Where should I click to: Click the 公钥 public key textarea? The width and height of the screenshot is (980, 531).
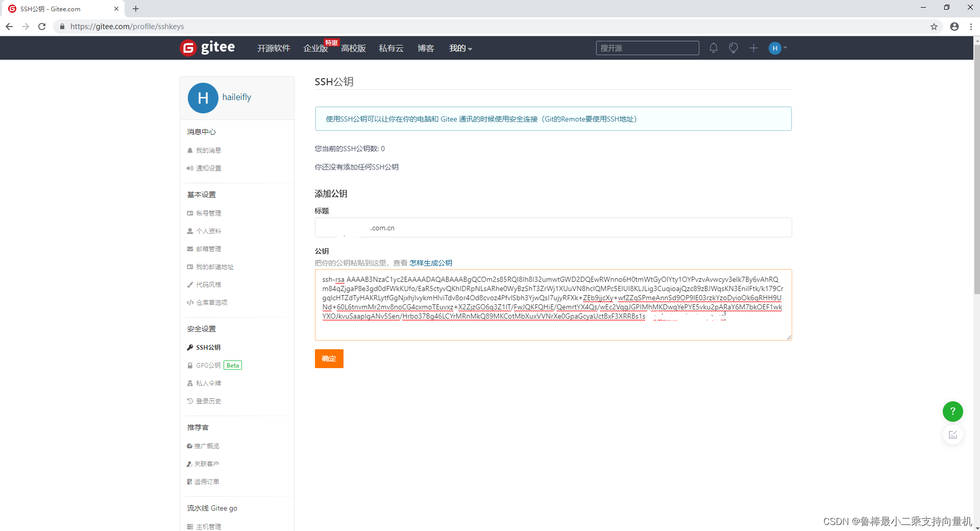click(x=553, y=305)
